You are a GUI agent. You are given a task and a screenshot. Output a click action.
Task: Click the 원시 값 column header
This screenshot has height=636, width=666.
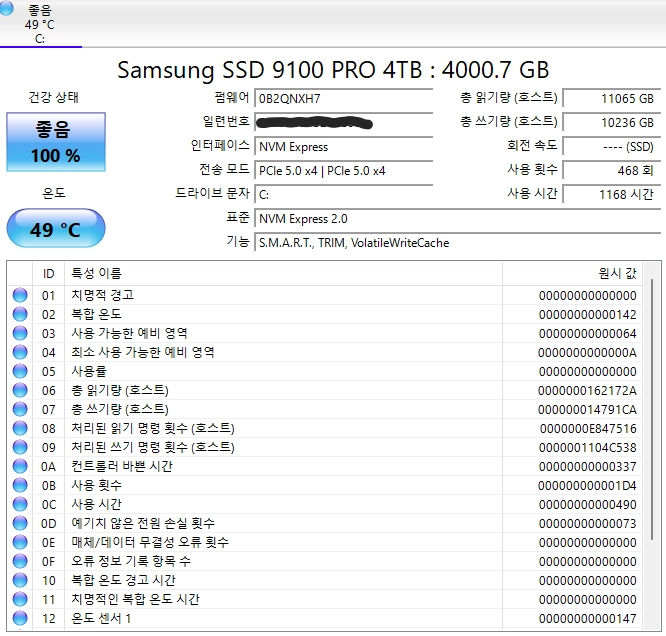coord(573,274)
